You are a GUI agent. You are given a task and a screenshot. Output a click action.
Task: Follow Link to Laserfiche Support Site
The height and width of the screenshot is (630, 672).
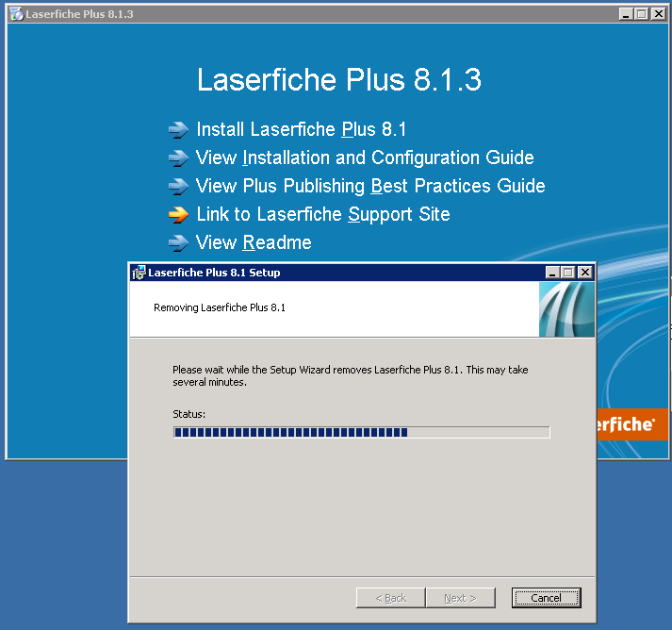[323, 214]
